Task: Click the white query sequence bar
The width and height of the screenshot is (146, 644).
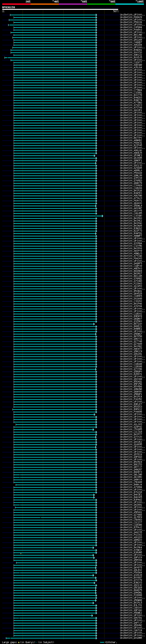Action: pos(60,9)
